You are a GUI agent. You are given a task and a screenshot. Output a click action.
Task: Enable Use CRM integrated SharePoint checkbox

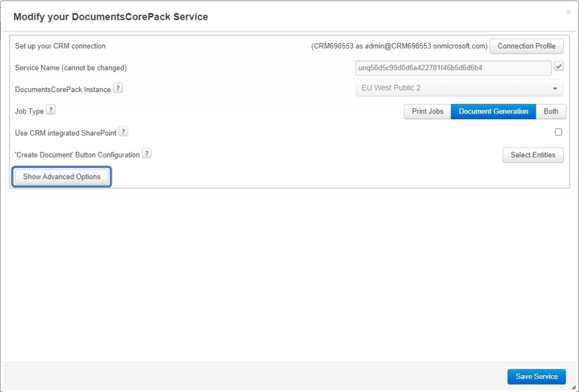click(x=558, y=132)
